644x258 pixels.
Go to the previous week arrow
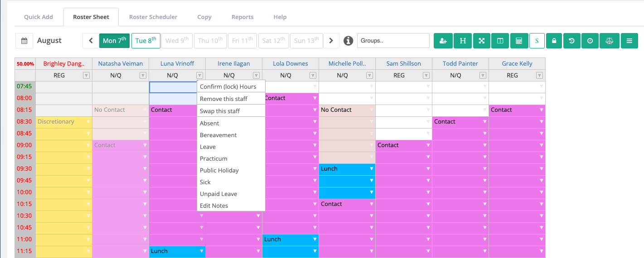(x=91, y=41)
